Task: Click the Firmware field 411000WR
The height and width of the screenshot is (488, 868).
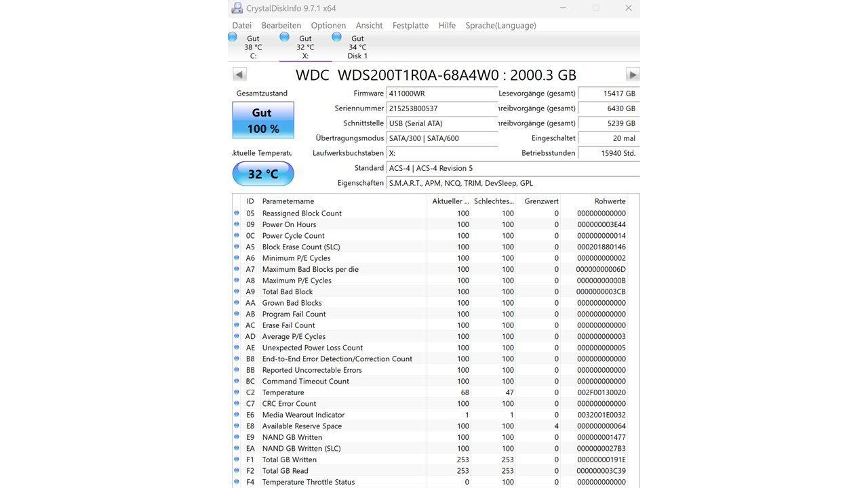Action: 442,94
